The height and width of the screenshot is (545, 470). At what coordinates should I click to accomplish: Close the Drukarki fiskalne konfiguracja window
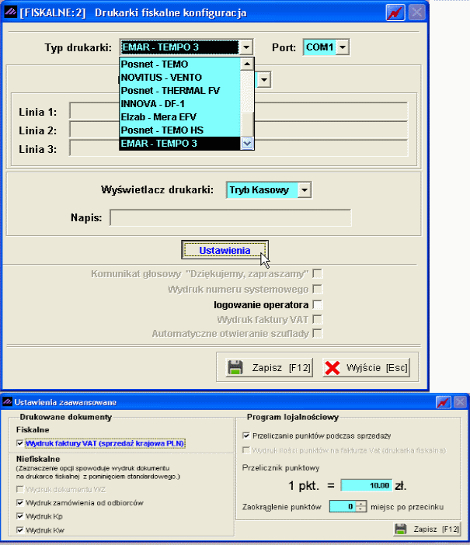(x=416, y=13)
